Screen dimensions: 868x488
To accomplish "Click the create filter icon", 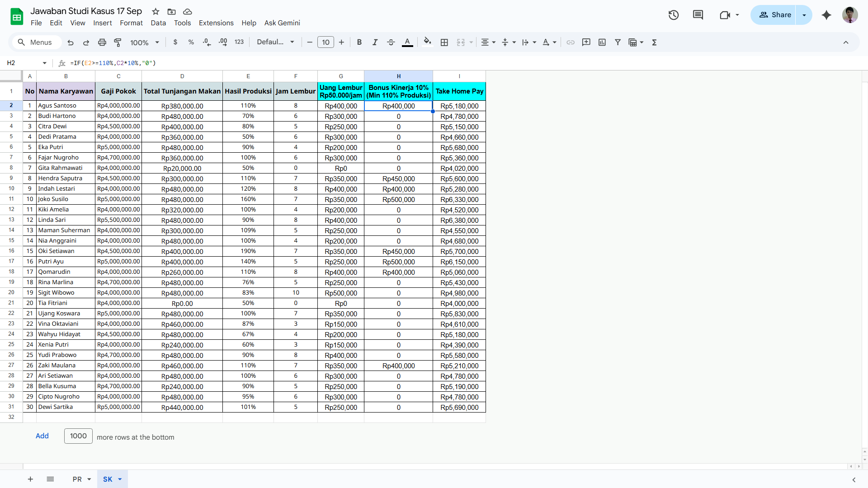I will click(618, 42).
